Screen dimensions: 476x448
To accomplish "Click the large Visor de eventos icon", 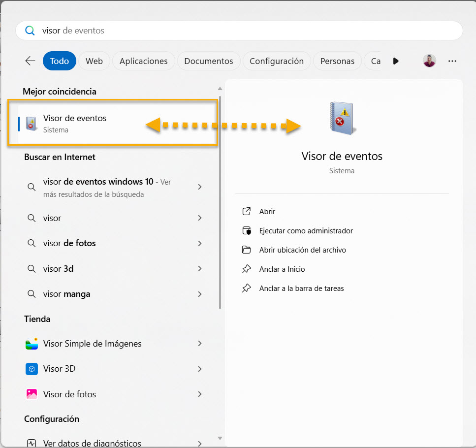I will point(342,119).
